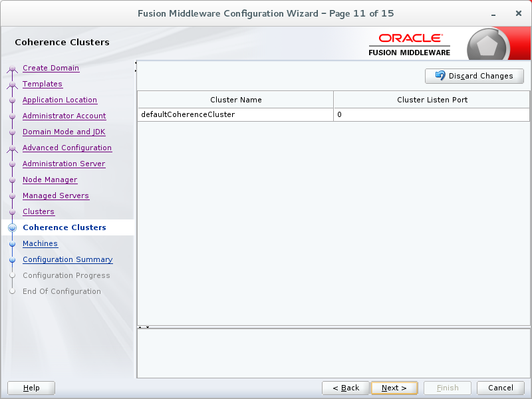The height and width of the screenshot is (399, 532).
Task: Navigate to Application Location step
Action: point(60,100)
